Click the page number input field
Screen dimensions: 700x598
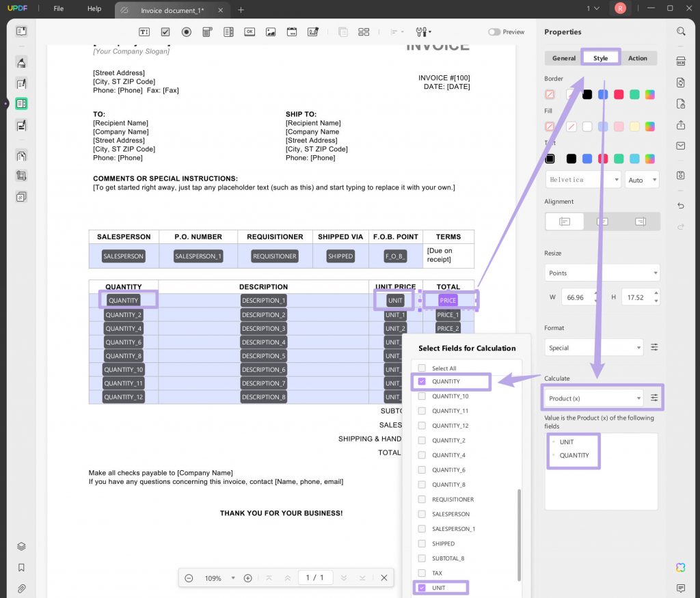tap(315, 577)
